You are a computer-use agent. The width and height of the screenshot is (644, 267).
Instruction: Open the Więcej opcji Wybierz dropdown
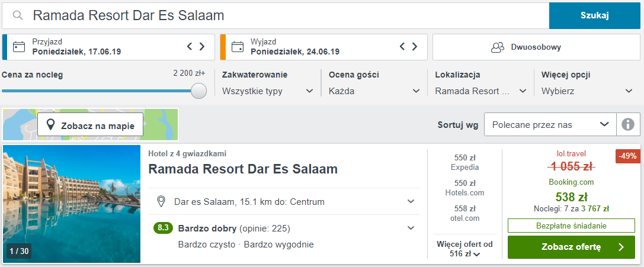(x=587, y=91)
